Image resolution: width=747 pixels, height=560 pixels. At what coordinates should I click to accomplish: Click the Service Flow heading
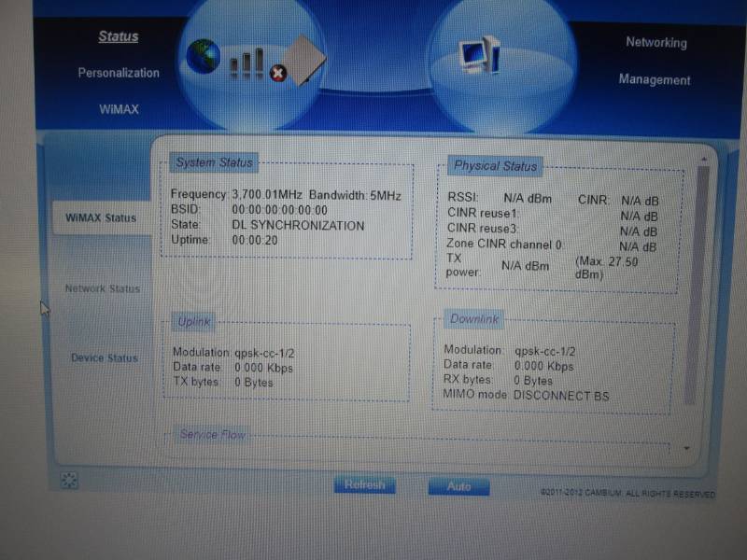(213, 434)
